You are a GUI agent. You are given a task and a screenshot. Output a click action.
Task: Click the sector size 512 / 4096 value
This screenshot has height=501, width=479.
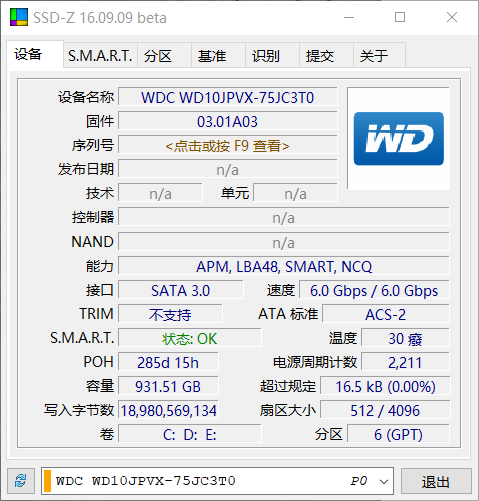tap(385, 410)
